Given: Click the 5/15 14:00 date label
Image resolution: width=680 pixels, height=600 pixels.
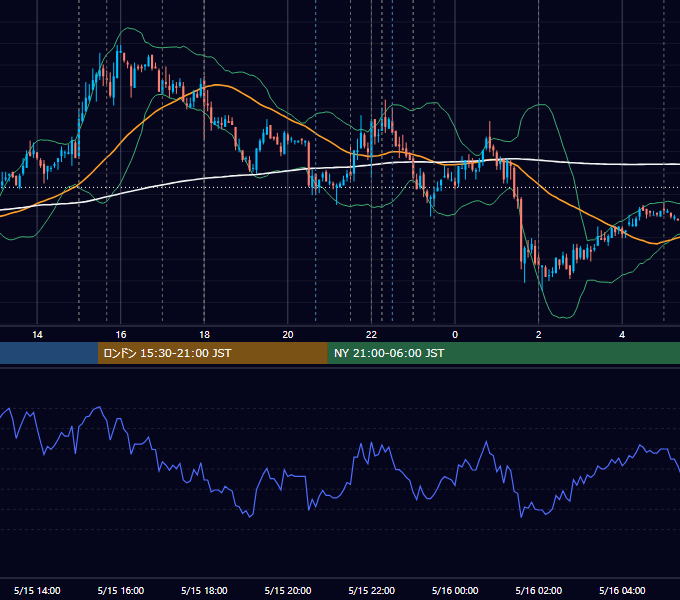Looking at the screenshot, I should coord(37,590).
